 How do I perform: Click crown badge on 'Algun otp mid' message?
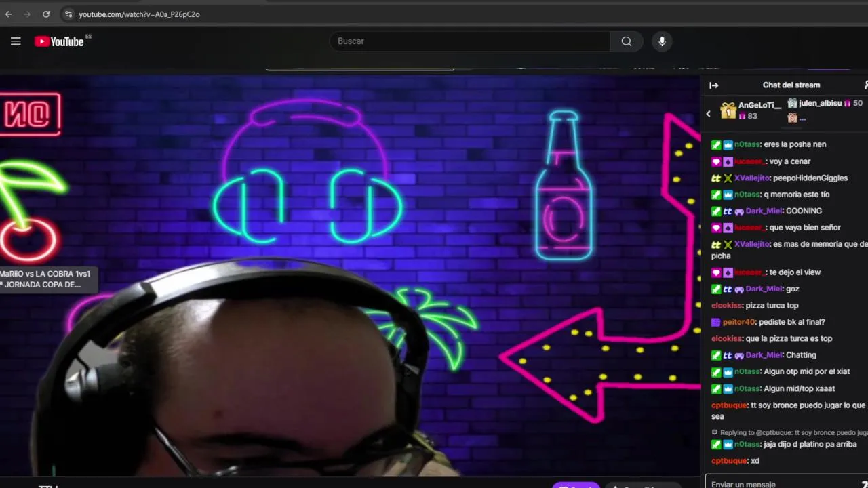pyautogui.click(x=728, y=372)
